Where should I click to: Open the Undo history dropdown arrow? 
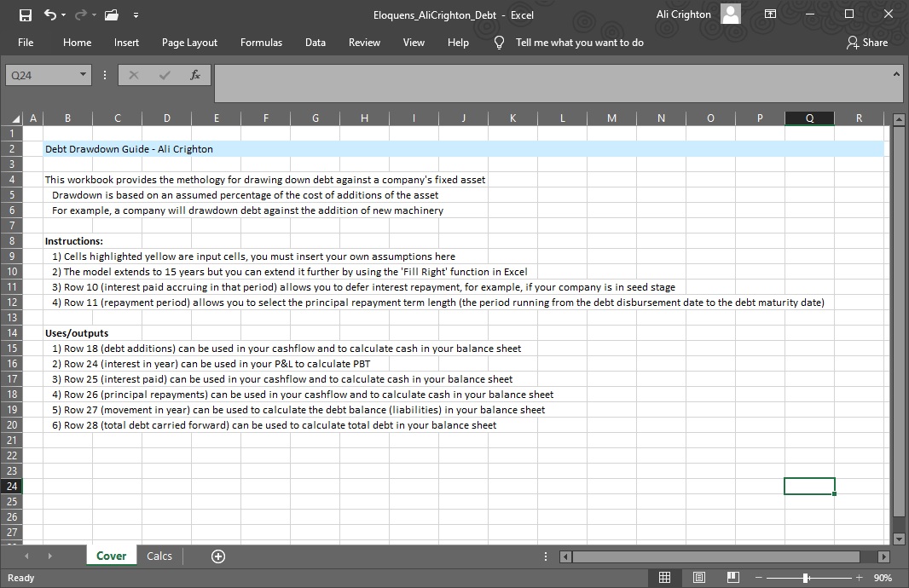click(63, 15)
